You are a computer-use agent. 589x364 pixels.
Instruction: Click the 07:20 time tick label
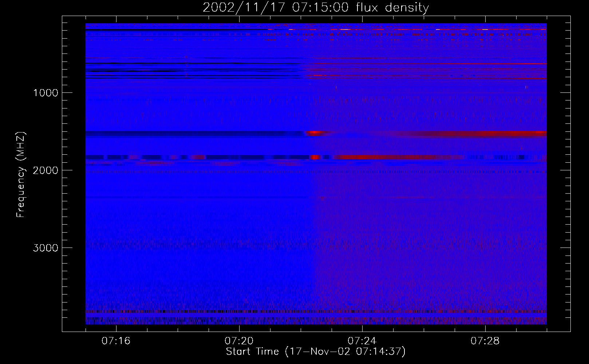click(239, 341)
